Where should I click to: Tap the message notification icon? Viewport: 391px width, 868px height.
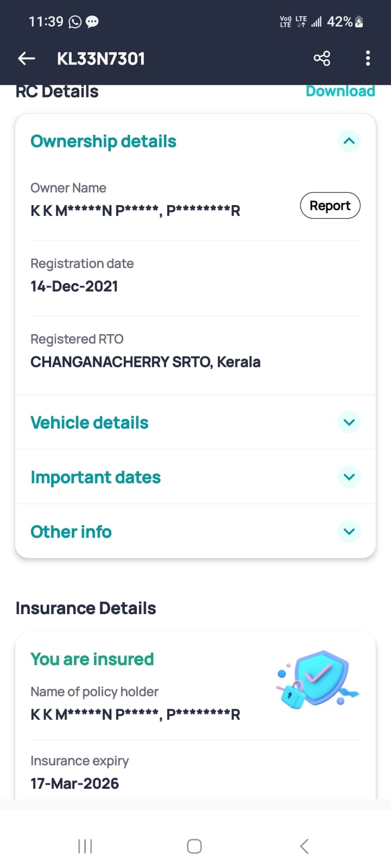92,22
